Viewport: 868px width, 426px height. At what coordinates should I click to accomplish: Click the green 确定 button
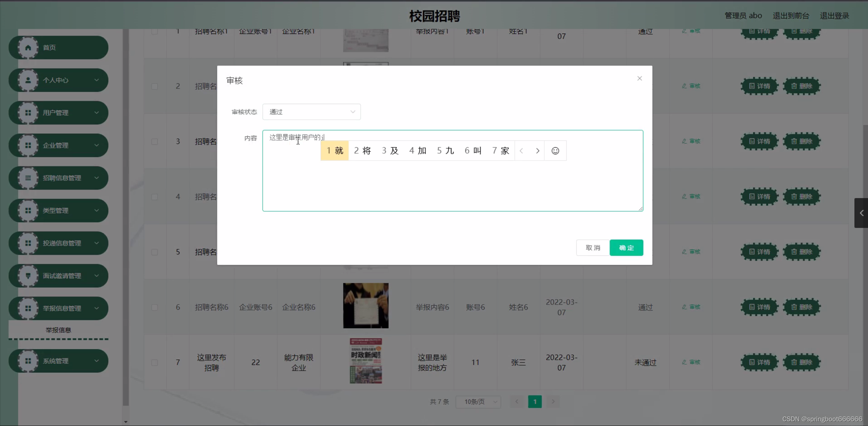[x=626, y=248]
